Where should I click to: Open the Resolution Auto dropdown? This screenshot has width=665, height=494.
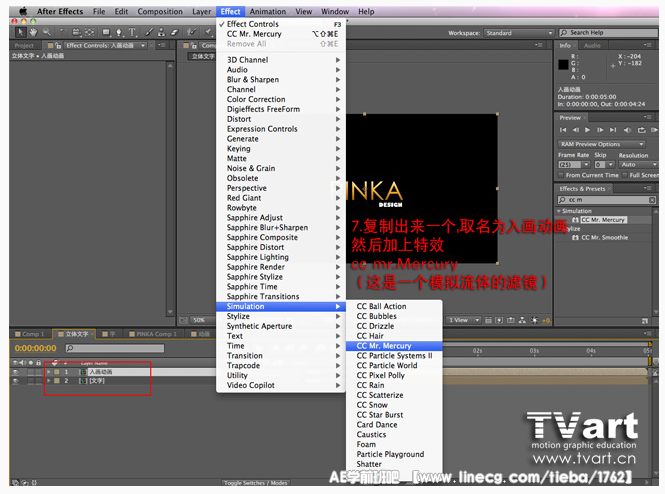(x=638, y=164)
